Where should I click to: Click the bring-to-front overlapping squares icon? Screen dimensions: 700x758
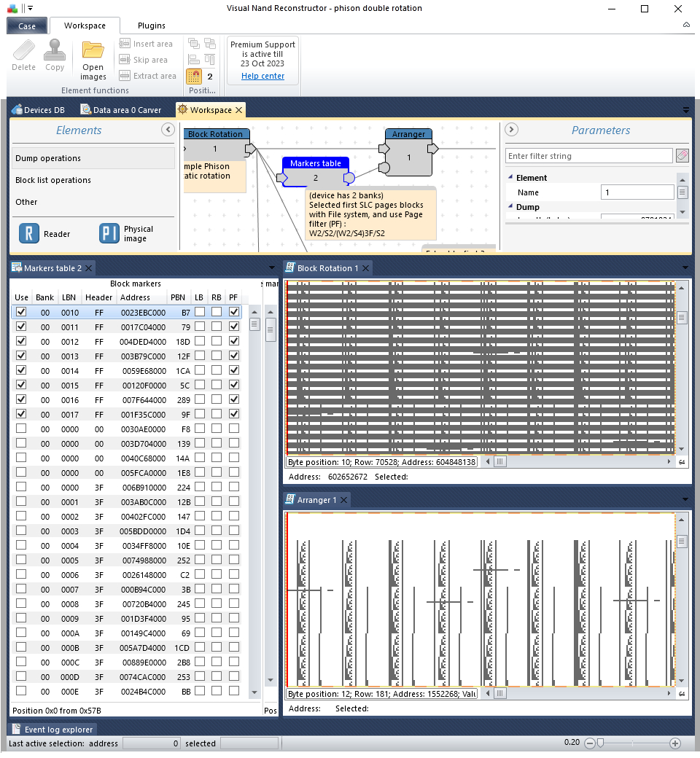point(194,44)
